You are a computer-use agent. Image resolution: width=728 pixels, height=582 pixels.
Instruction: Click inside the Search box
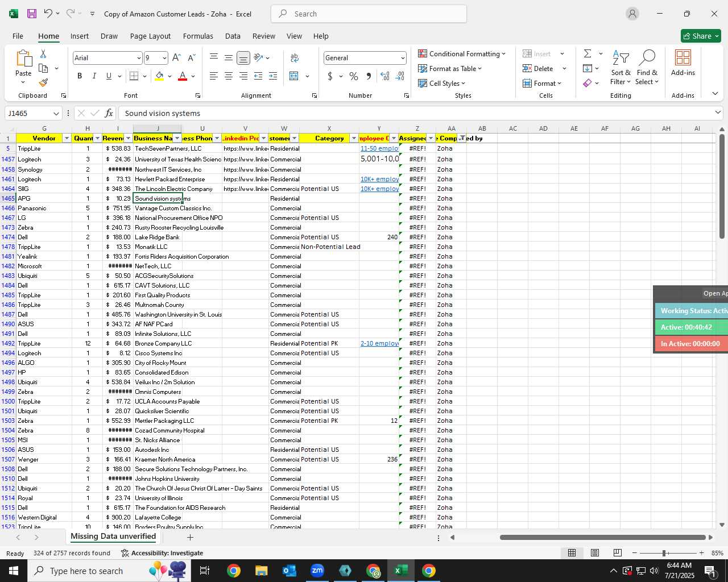(369, 14)
